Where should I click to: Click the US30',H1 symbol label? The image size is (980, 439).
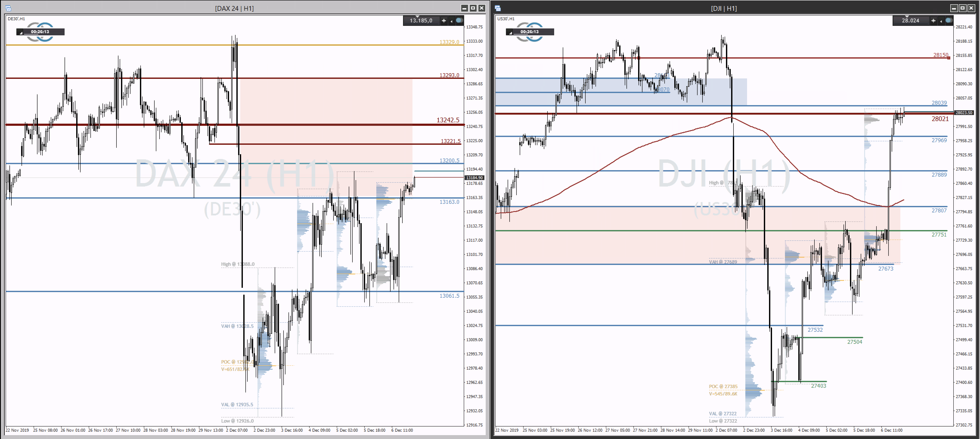click(x=506, y=19)
